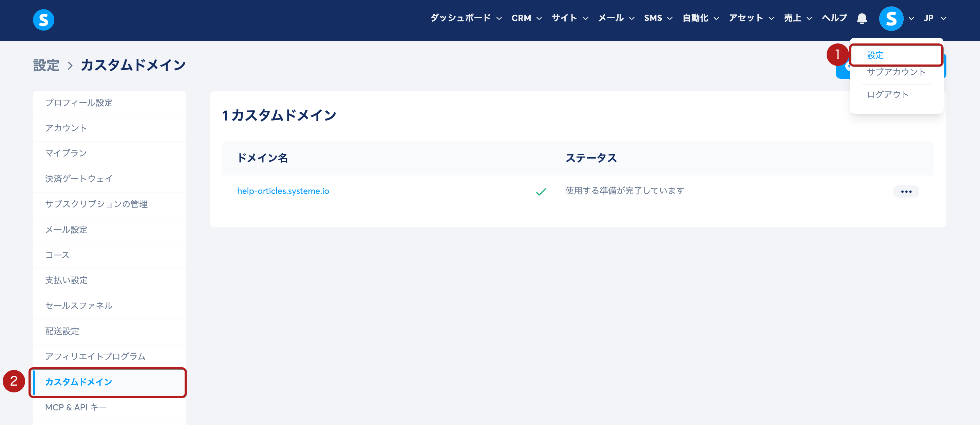
Task: Select サブアカウント in the profile dropdown
Action: [896, 72]
